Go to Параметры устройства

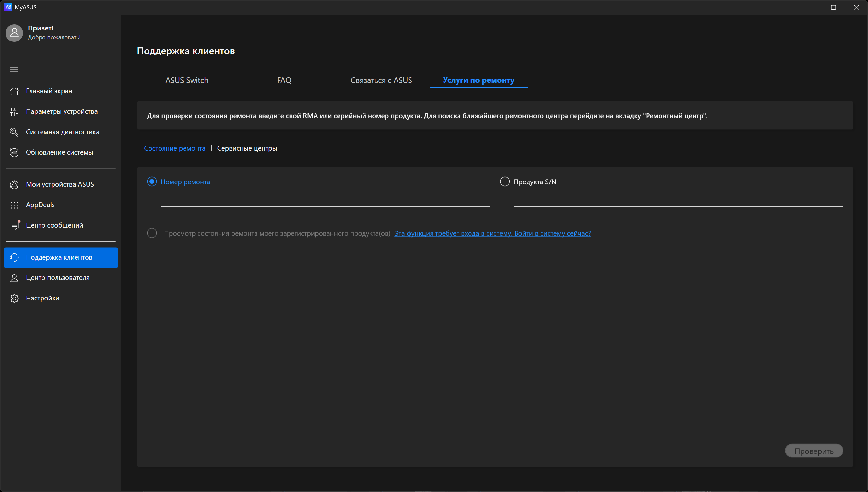(61, 111)
